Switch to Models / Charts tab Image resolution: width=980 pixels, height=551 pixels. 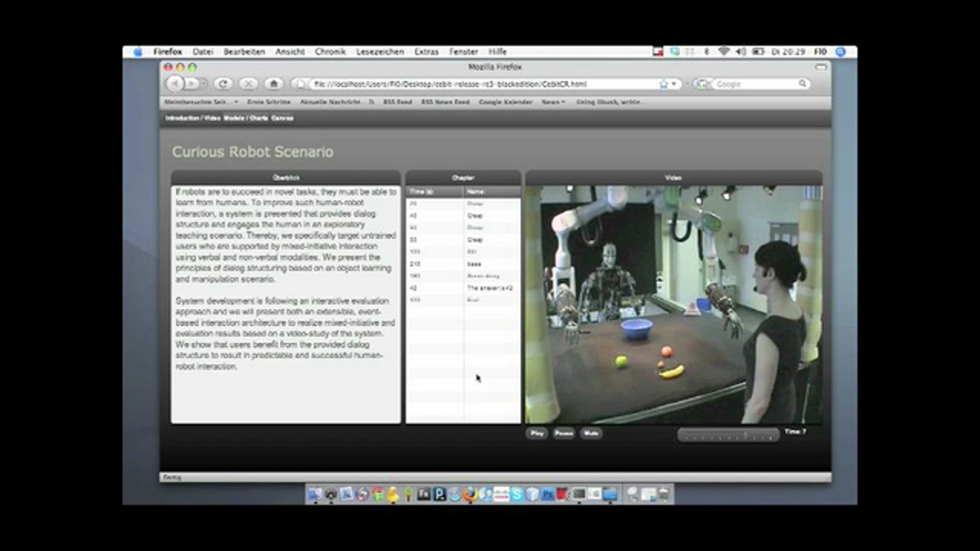point(246,118)
